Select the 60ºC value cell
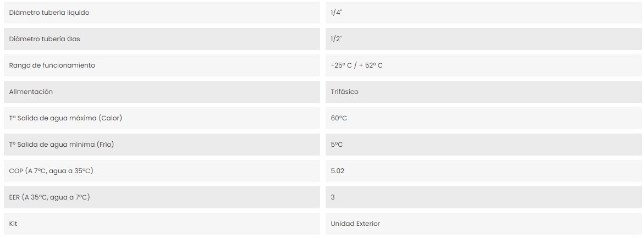 click(x=483, y=118)
